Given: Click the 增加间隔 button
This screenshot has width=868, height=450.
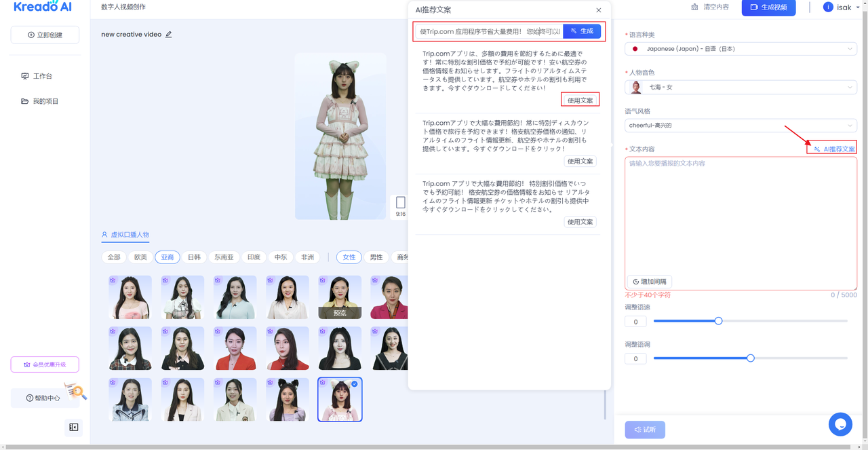Looking at the screenshot, I should (650, 282).
